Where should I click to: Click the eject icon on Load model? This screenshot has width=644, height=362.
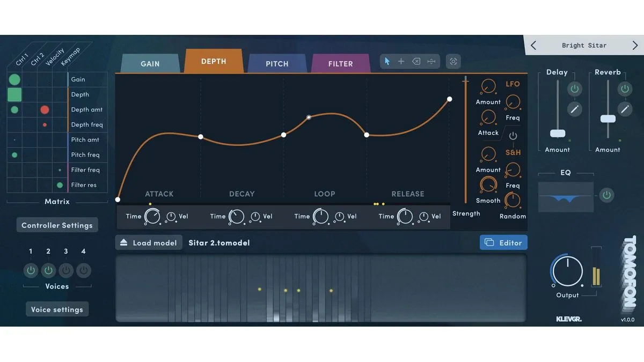[124, 243]
